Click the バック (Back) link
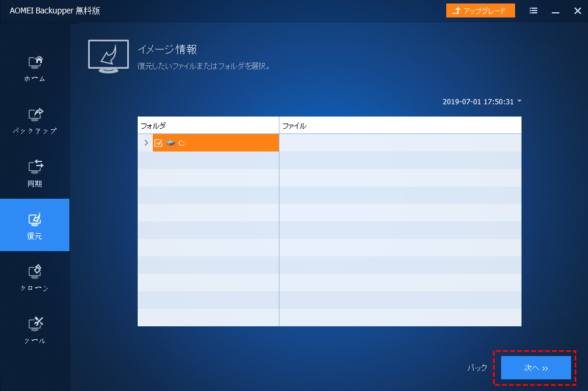The height and width of the screenshot is (391, 588). click(x=477, y=368)
